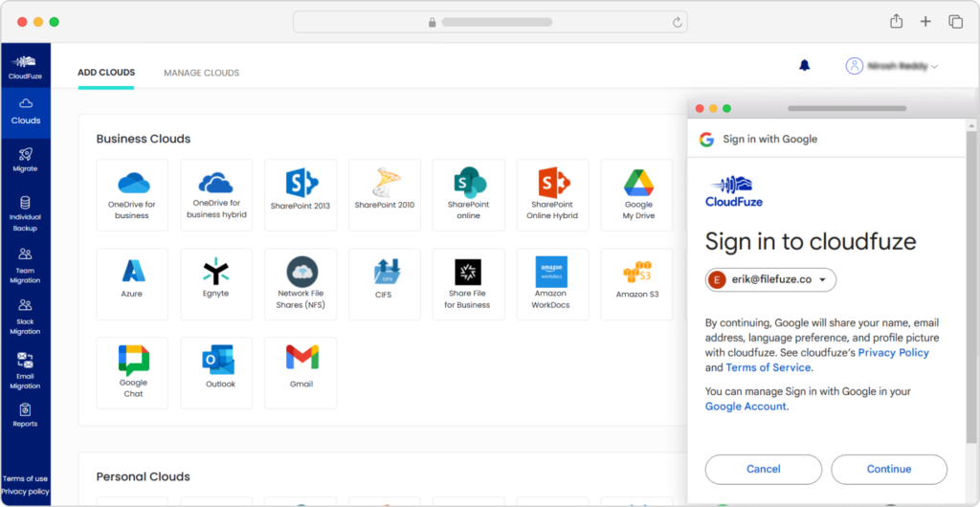Open Terms of Service link

768,367
